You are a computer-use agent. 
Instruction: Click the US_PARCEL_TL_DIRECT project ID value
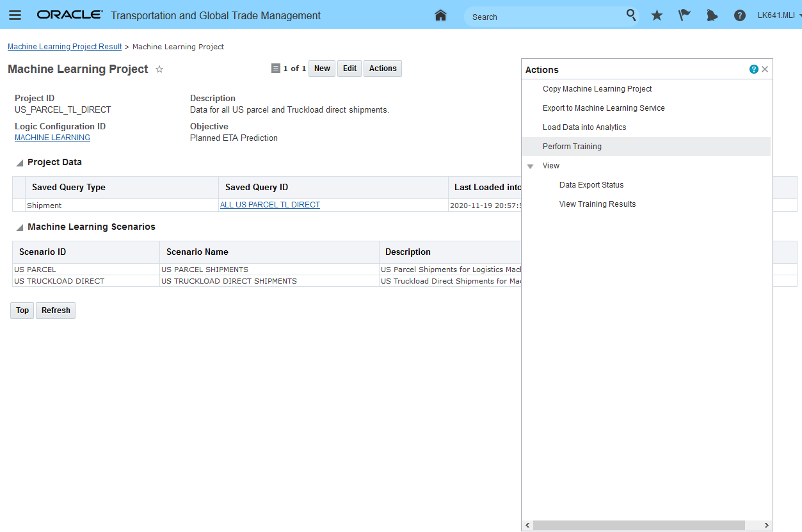(x=63, y=109)
